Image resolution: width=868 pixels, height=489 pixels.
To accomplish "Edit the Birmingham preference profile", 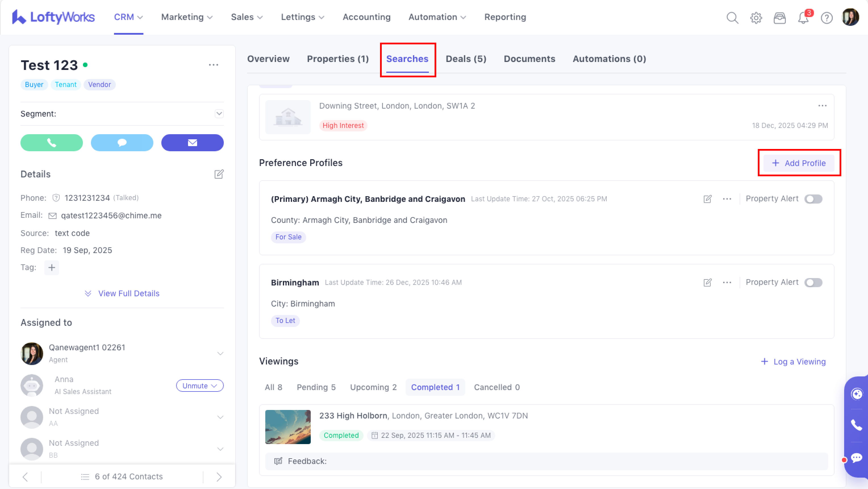I will point(708,283).
